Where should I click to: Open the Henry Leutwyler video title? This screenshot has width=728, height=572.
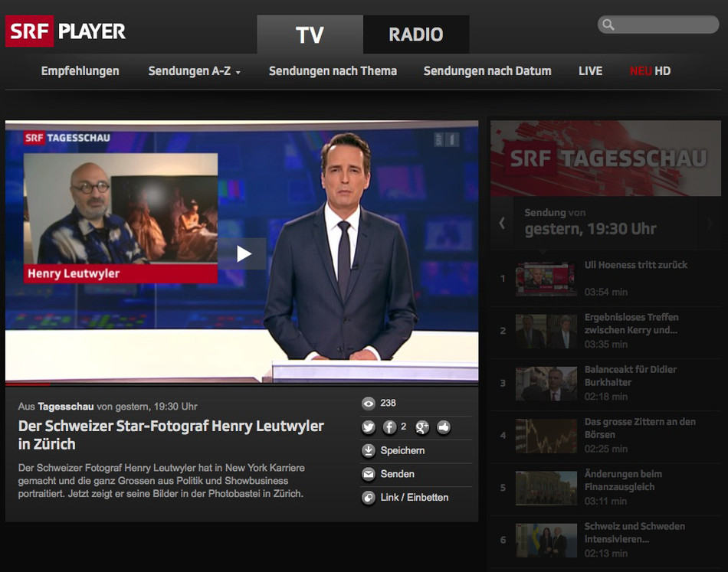(171, 435)
